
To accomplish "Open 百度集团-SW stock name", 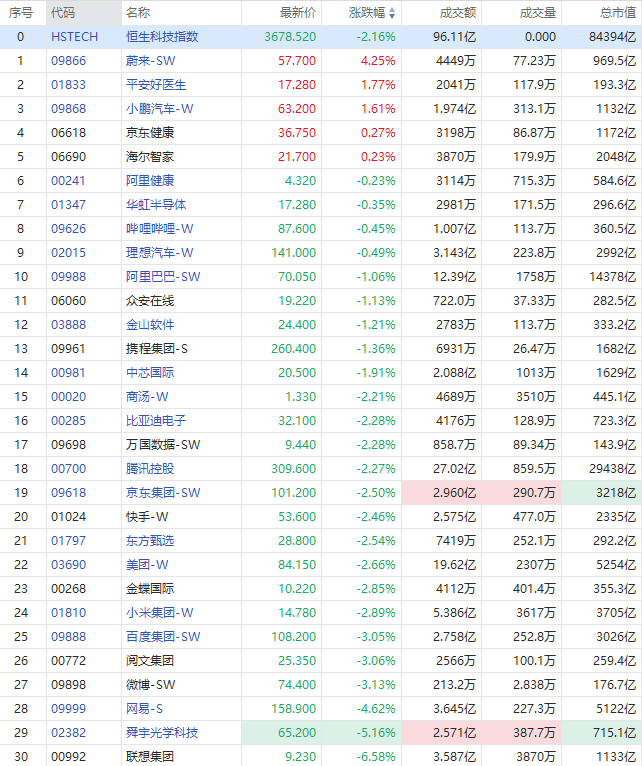I will (163, 637).
